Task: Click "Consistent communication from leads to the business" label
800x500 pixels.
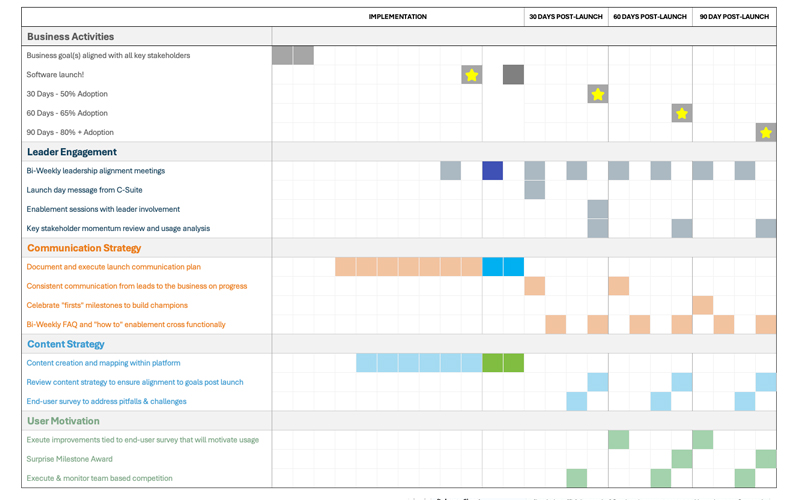Action: (x=137, y=286)
